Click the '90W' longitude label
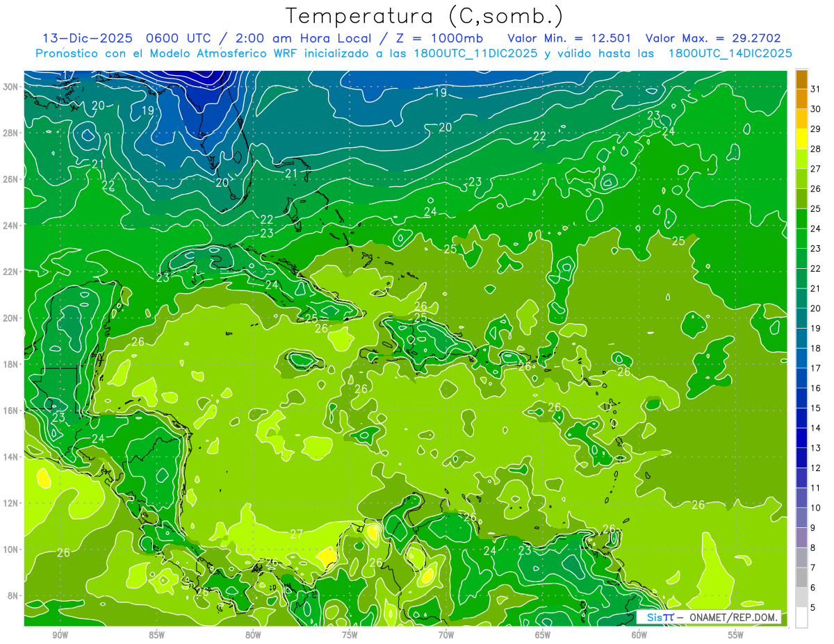Image resolution: width=834 pixels, height=644 pixels. pyautogui.click(x=60, y=635)
